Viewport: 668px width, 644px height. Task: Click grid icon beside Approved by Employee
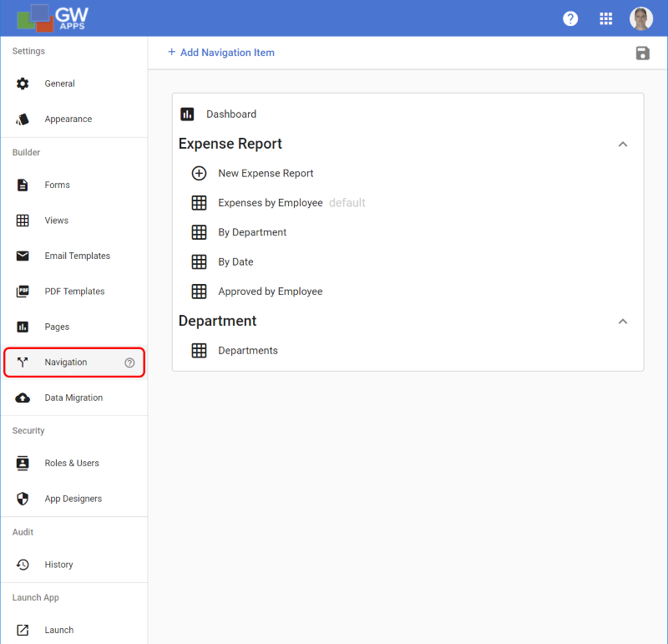(199, 292)
